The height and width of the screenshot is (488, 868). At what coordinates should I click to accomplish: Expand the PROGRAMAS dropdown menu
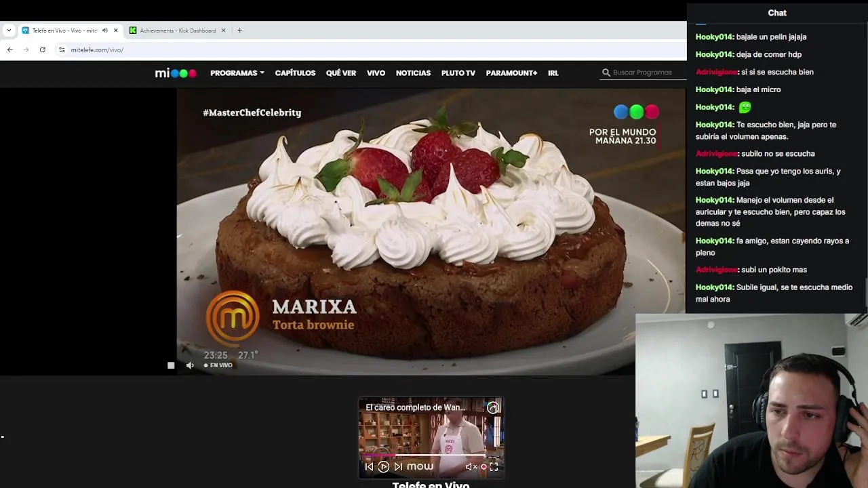coord(237,73)
